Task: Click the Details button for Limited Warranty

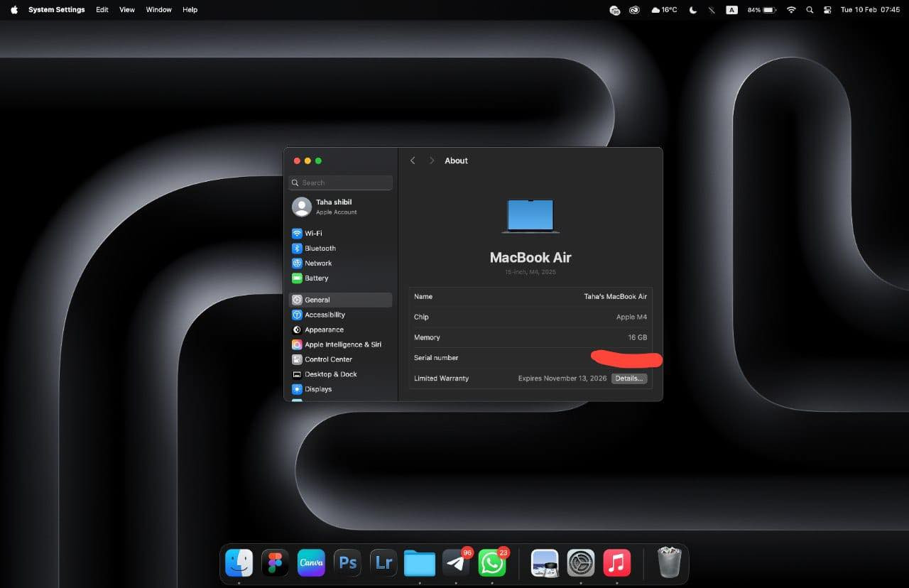Action: [629, 379]
